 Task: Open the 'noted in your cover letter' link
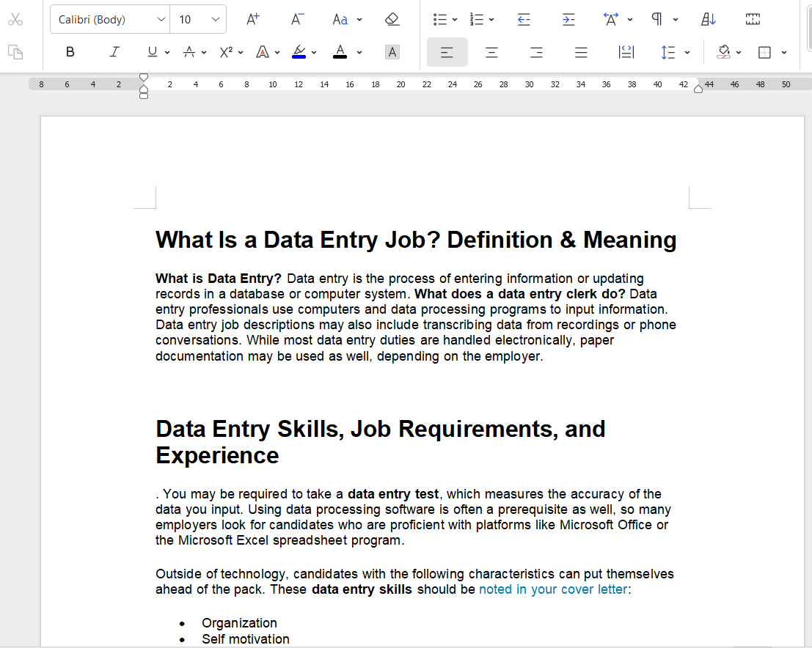tap(553, 589)
